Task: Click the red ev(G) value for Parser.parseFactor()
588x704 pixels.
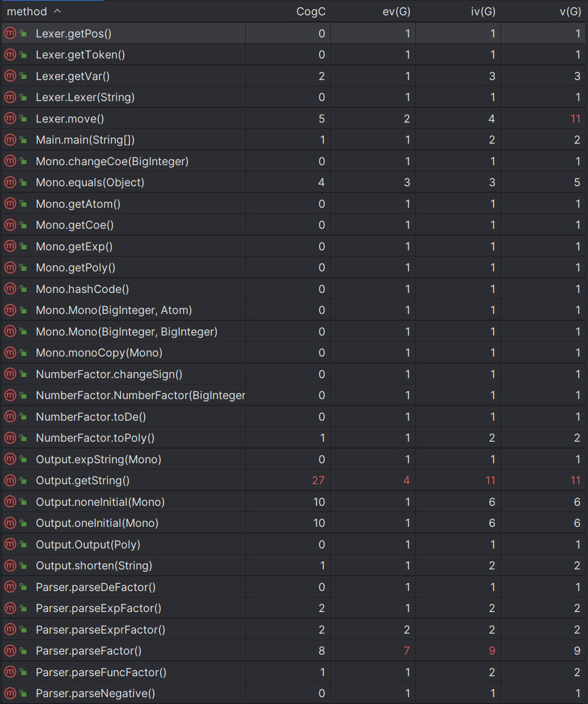Action: [406, 651]
